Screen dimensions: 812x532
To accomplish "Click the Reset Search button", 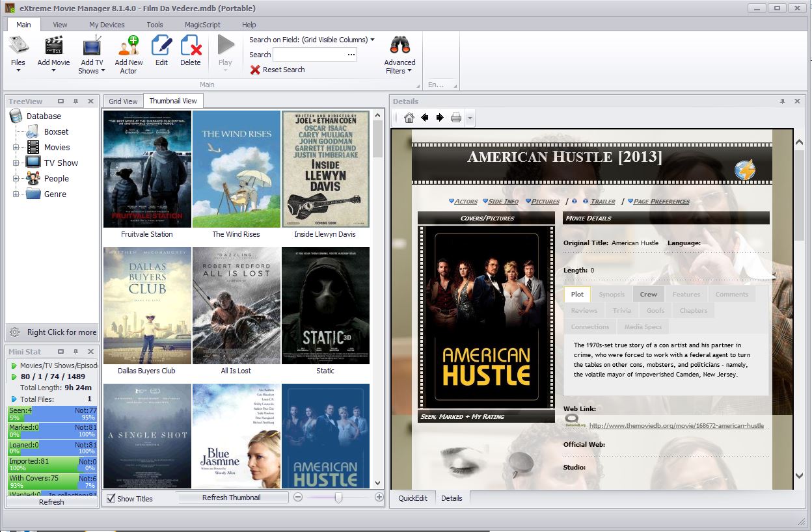I will (x=277, y=70).
